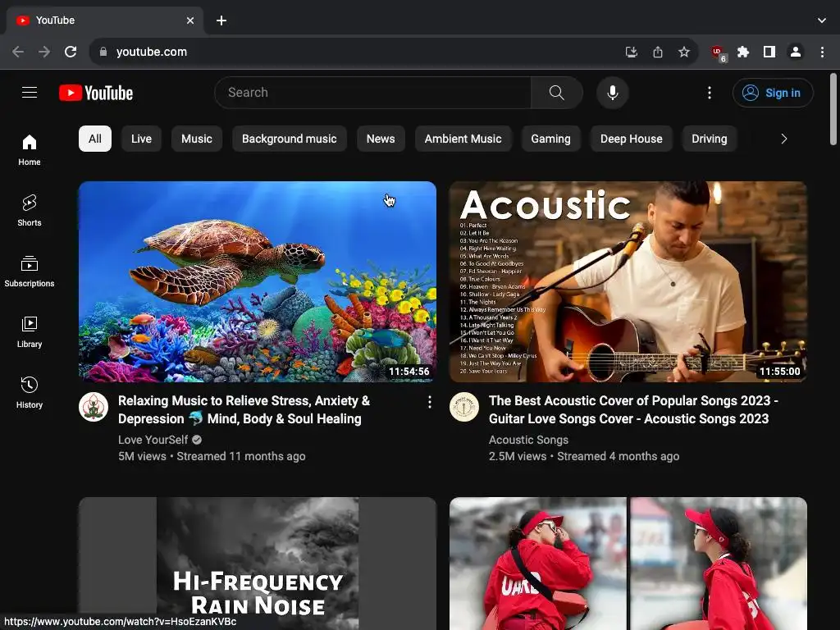
Task: Select the All filter chip
Action: pyautogui.click(x=95, y=139)
